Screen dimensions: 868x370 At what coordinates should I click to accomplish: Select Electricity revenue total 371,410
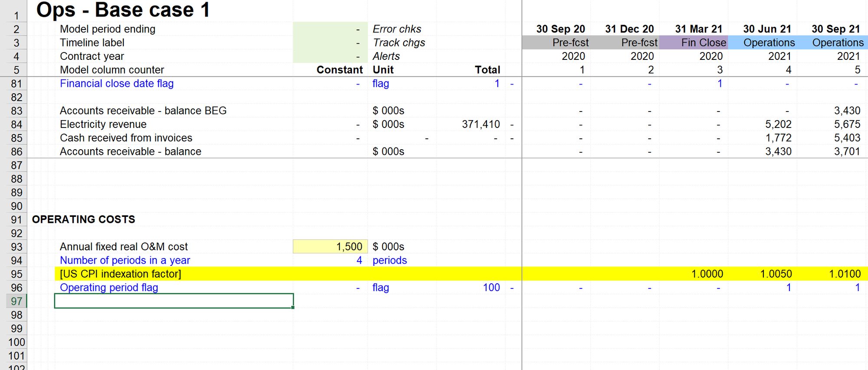tap(481, 124)
